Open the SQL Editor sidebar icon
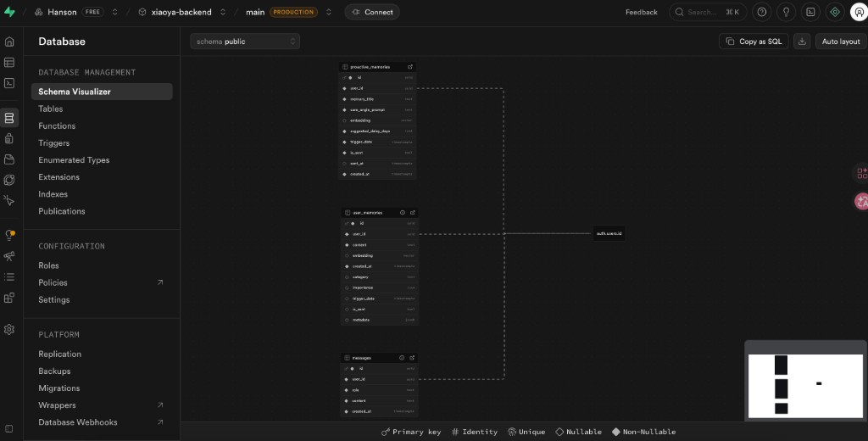This screenshot has width=868, height=441. tap(9, 83)
